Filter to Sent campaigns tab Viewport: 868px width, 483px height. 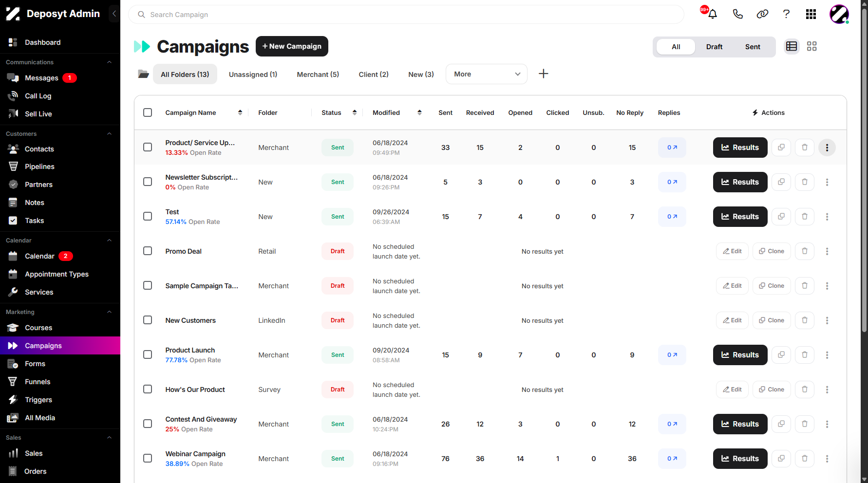coord(753,47)
